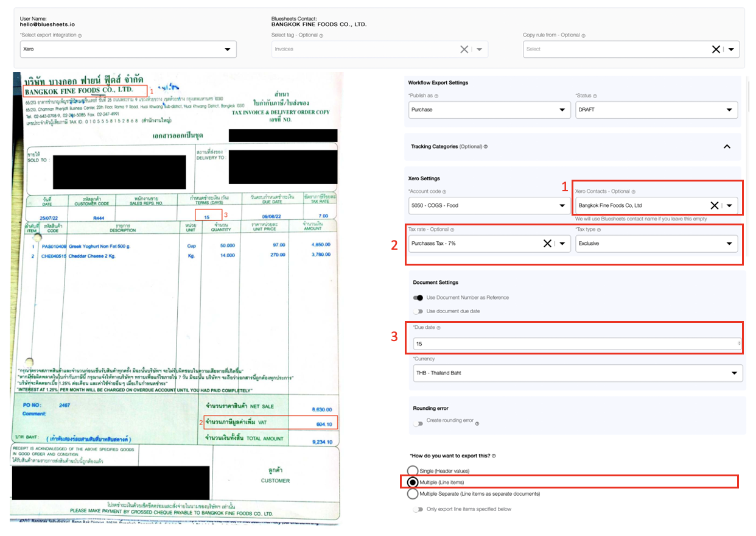The width and height of the screenshot is (756, 536).
Task: Clear the Copy rule from selection
Action: [x=716, y=49]
